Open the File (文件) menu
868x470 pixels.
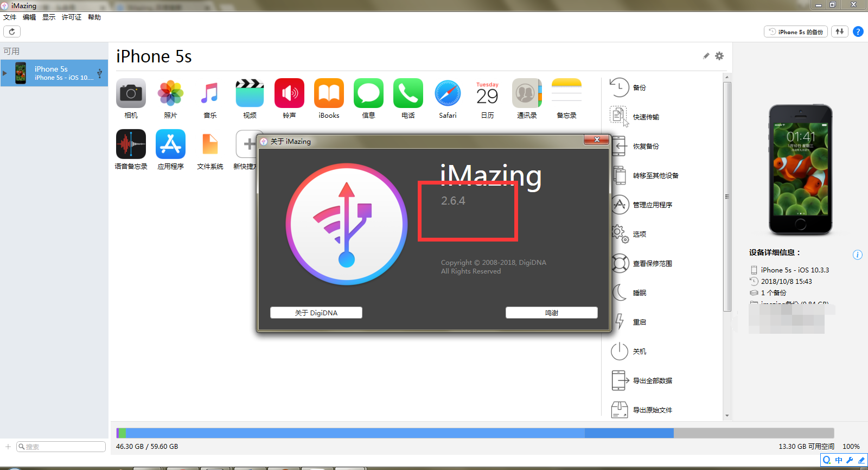click(x=10, y=17)
